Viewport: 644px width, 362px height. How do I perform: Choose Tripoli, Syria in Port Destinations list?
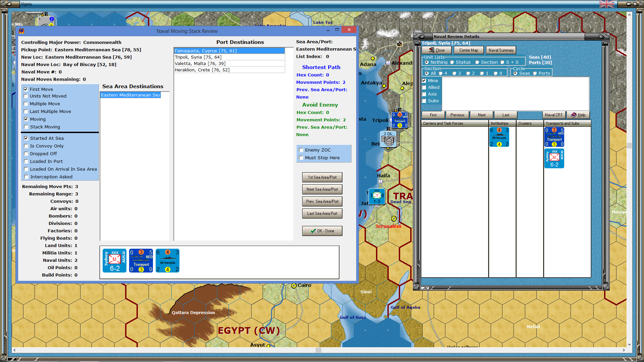click(198, 57)
